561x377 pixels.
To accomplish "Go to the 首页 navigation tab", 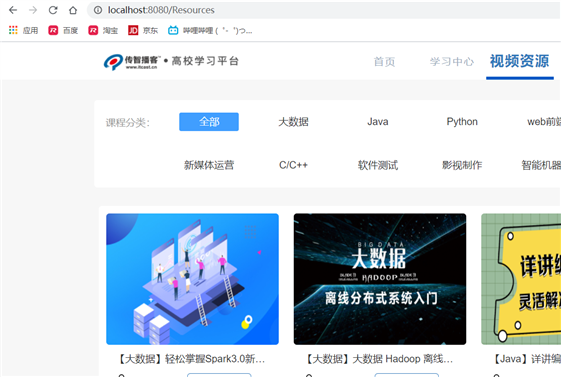I will 384,62.
